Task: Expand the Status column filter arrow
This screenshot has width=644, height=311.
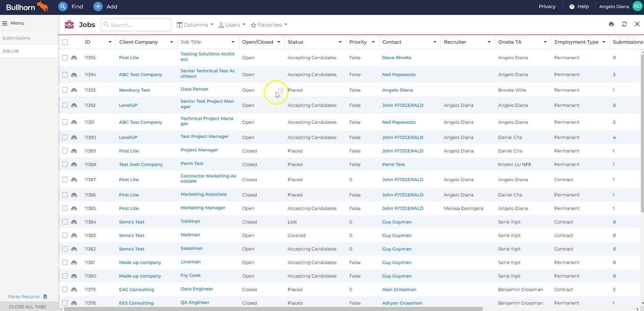Action: click(340, 42)
